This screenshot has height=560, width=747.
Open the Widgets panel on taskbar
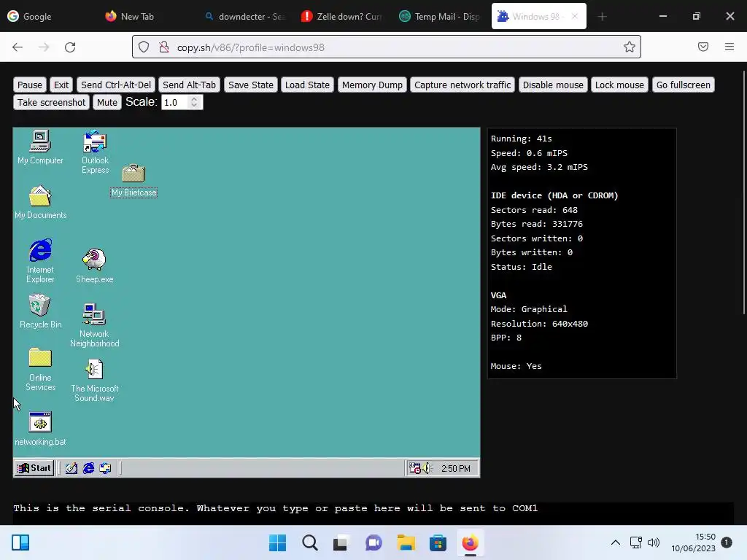coord(20,542)
